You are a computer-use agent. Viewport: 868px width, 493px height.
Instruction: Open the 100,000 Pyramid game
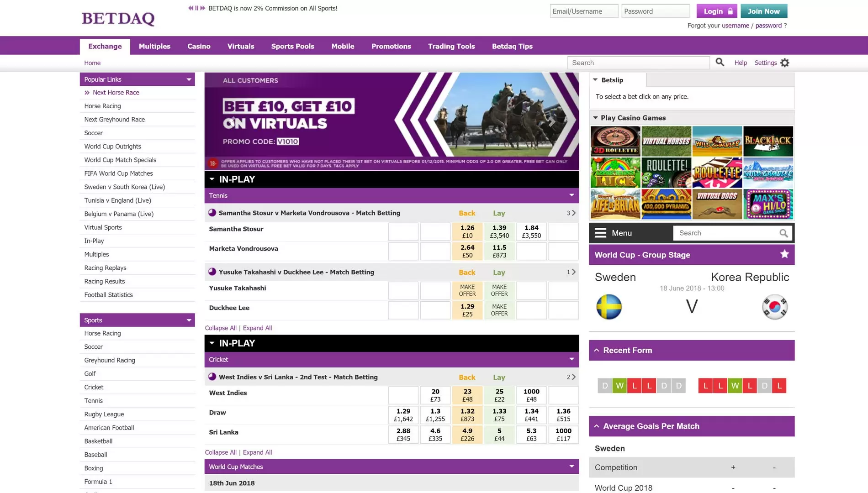click(666, 204)
